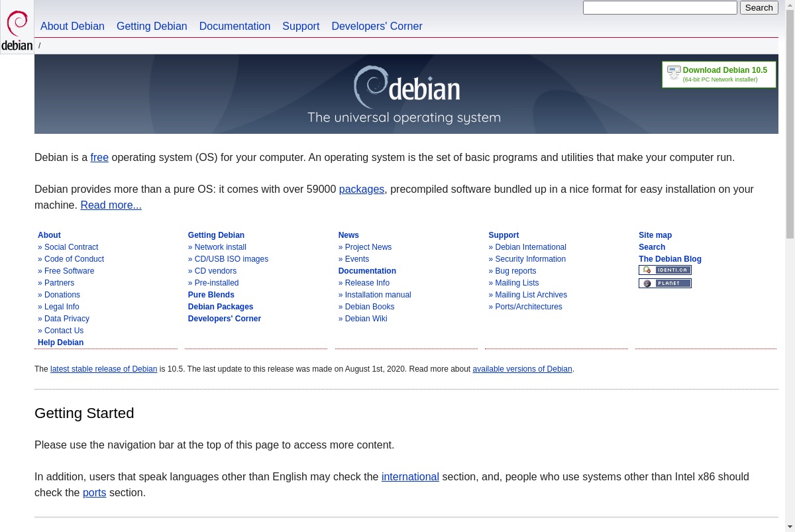Viewport: 795px width, 532px height.
Task: Open CD vendors link
Action: [x=215, y=271]
